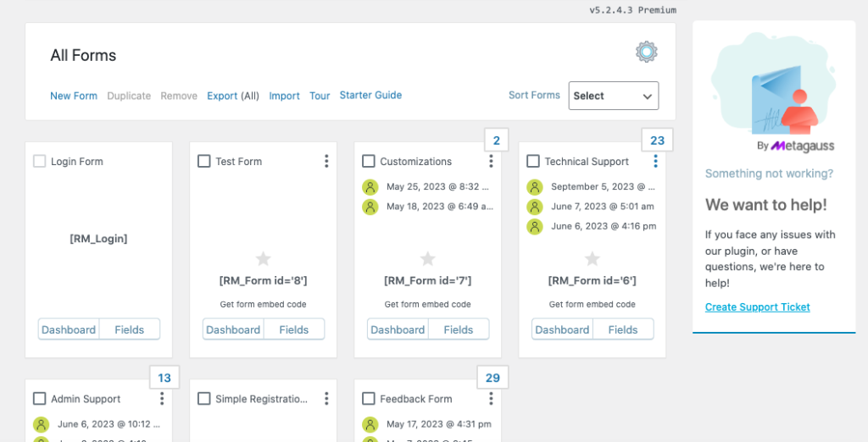Click the Create Support Ticket link
This screenshot has height=442, width=868.
pyautogui.click(x=757, y=307)
